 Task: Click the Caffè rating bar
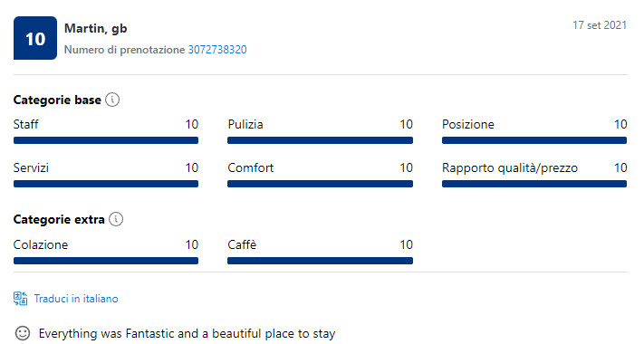tap(320, 261)
